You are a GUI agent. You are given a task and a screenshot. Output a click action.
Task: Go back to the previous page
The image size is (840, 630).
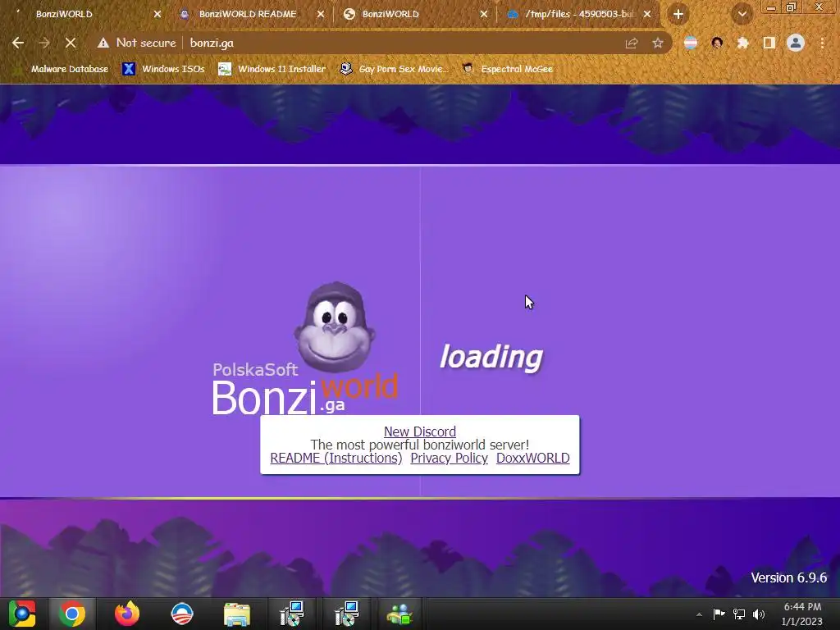pos(18,43)
